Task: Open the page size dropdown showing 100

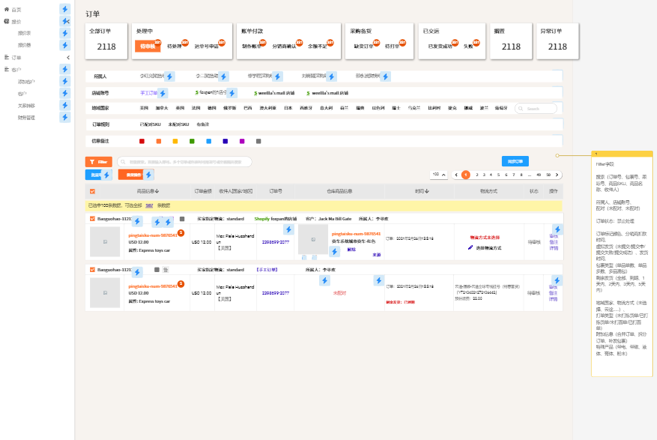Action: pos(438,175)
